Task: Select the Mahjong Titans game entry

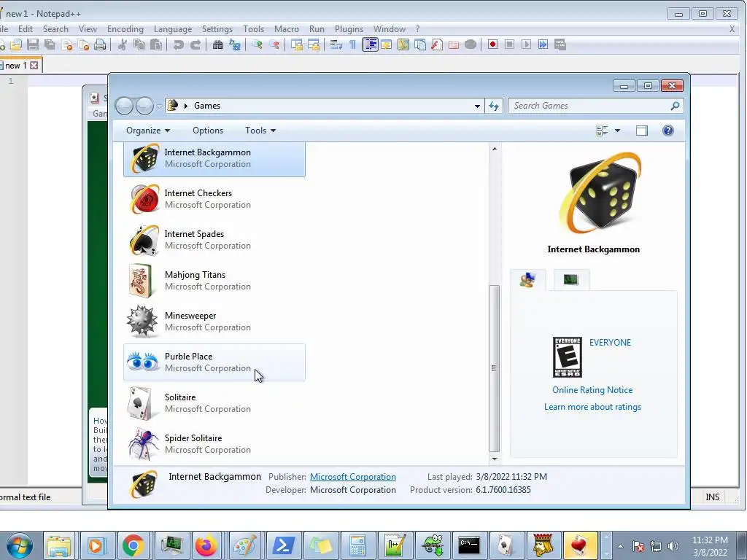Action: click(x=214, y=281)
